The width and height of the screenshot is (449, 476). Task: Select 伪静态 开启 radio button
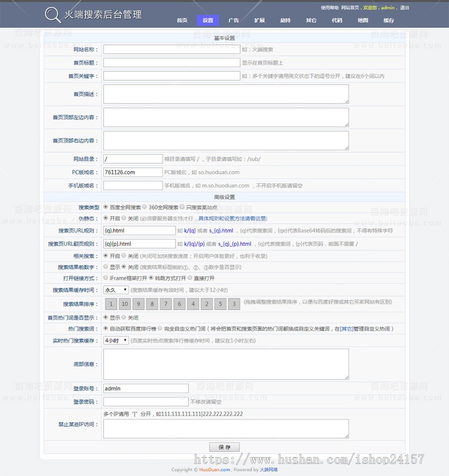tap(106, 218)
